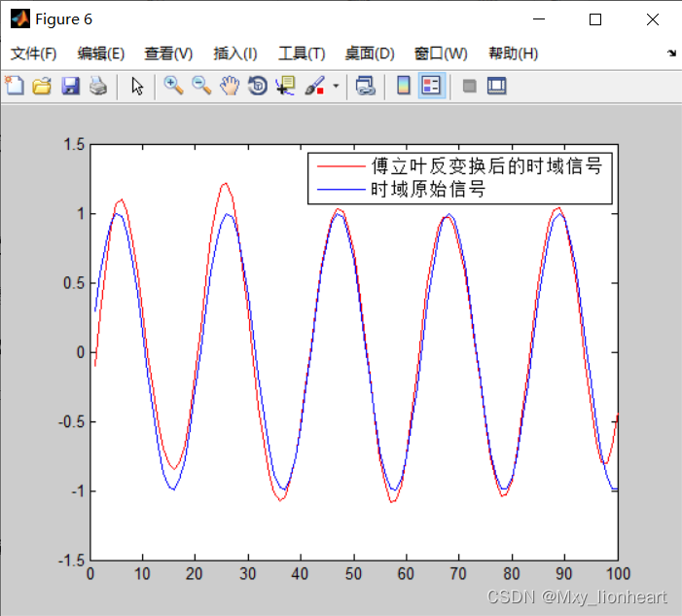Screen dimensions: 682x616
Task: Click the red line sample in legend
Action: [x=341, y=166]
